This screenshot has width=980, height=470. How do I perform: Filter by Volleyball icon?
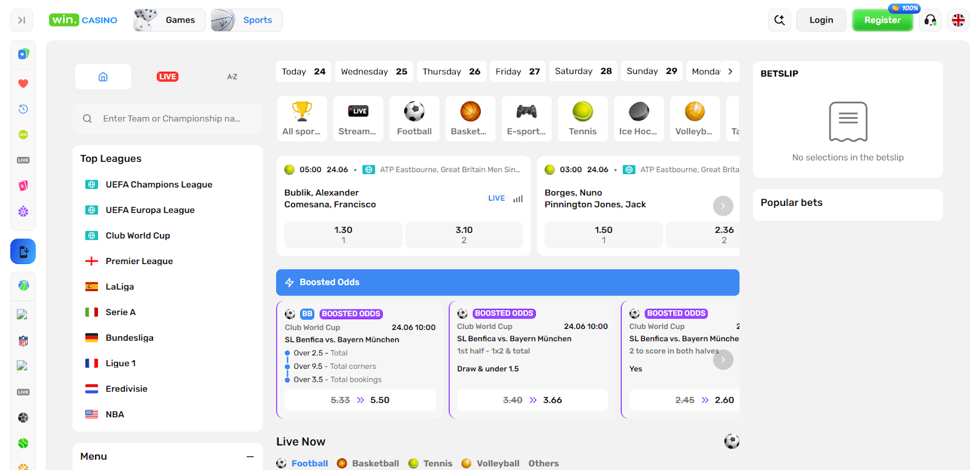pyautogui.click(x=695, y=119)
